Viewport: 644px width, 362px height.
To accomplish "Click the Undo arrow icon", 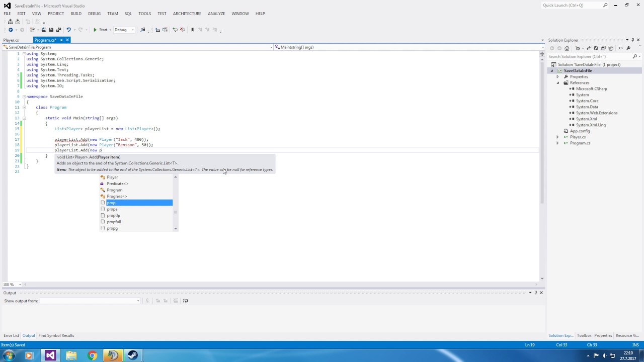I will [x=68, y=30].
